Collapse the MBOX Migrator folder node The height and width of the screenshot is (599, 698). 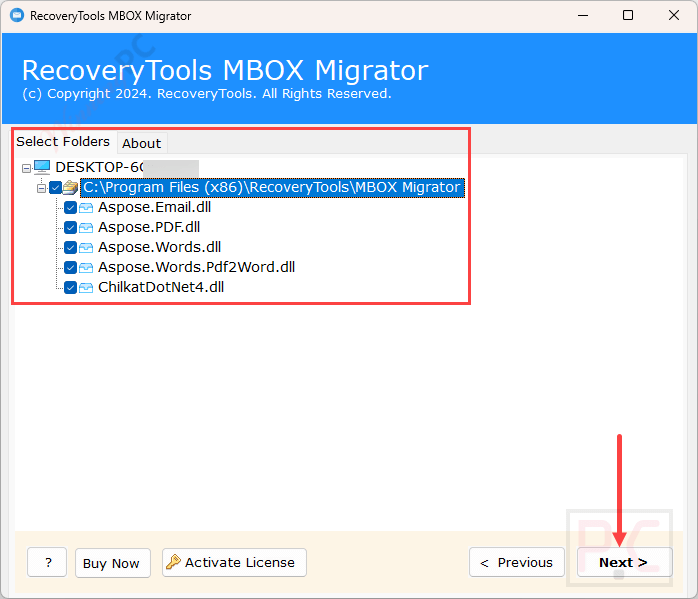coord(41,188)
